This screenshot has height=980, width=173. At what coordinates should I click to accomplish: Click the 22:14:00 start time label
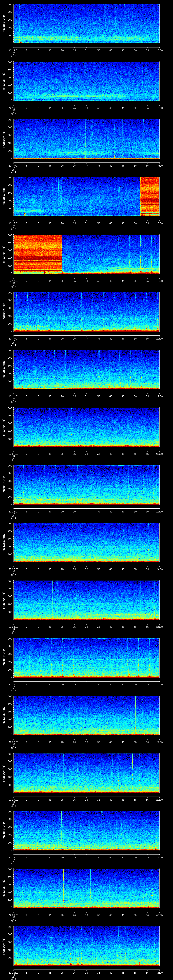click(x=13, y=50)
